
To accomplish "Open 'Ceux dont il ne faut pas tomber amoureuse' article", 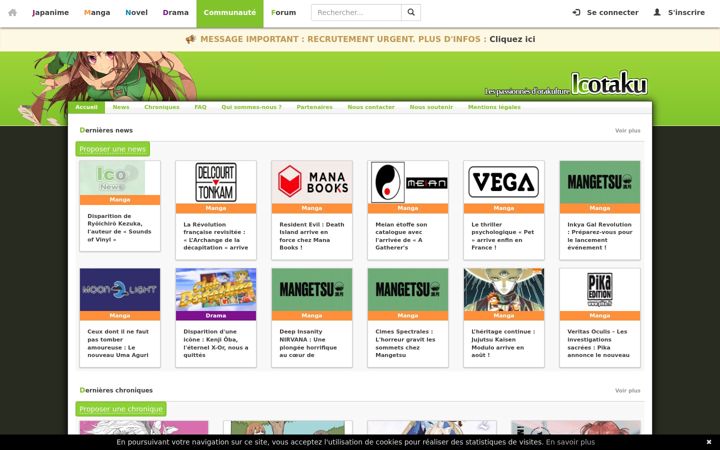I will [118, 343].
